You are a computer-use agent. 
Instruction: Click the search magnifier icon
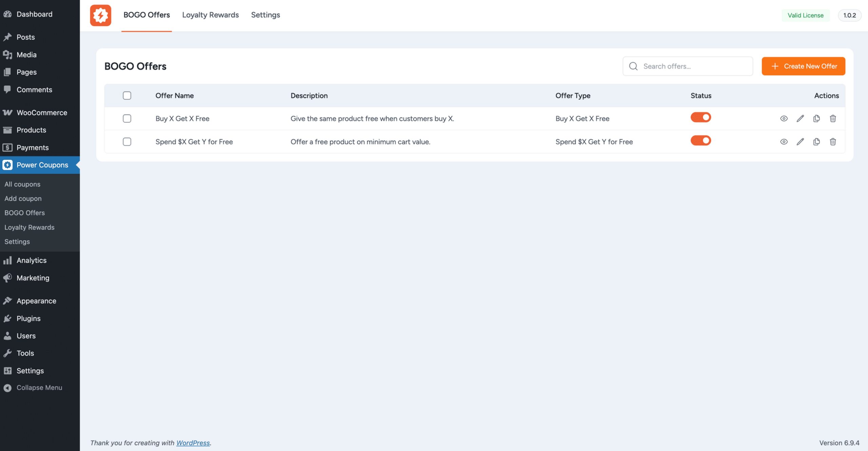633,66
